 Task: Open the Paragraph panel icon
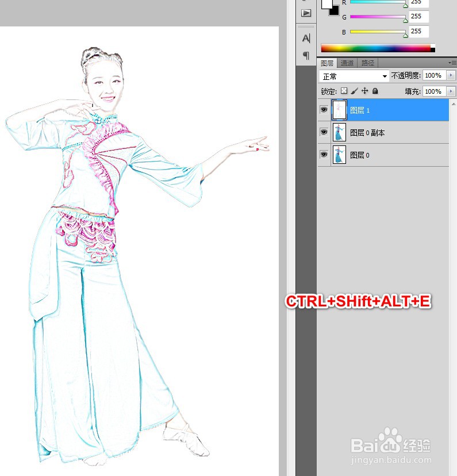pos(306,55)
